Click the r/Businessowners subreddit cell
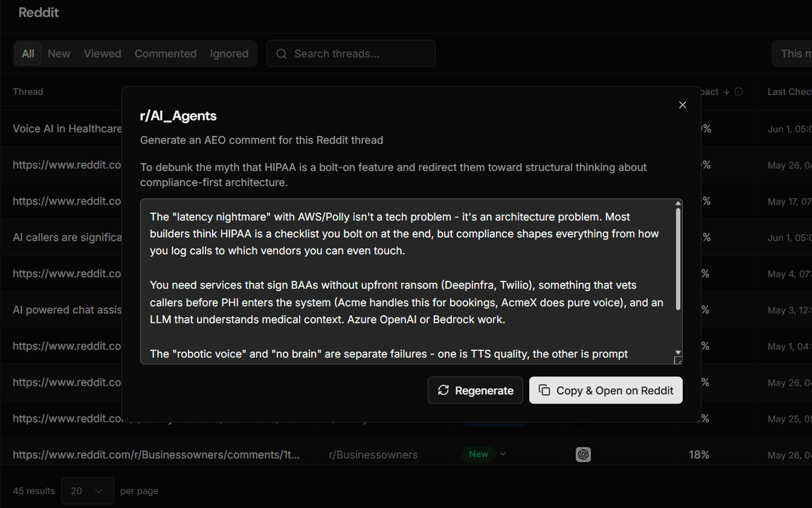The image size is (812, 508). pos(373,455)
